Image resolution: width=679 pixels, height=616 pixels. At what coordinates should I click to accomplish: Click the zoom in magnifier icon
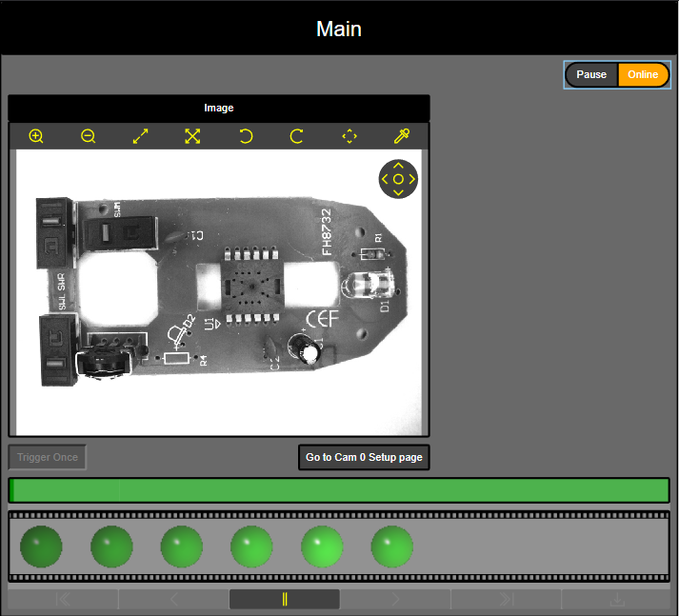tap(36, 136)
